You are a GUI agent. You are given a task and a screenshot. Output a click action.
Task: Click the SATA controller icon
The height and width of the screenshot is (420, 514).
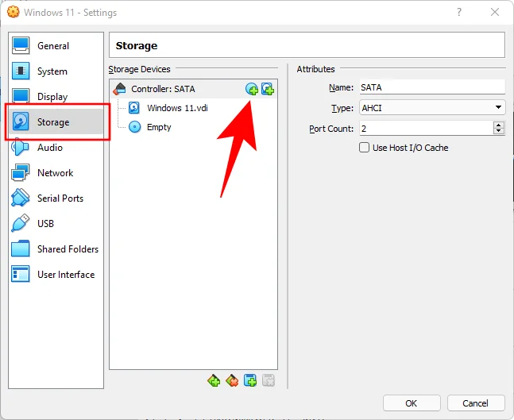(x=120, y=89)
